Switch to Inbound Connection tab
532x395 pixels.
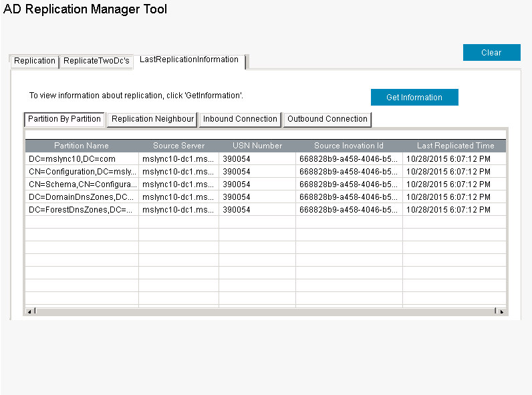point(240,119)
